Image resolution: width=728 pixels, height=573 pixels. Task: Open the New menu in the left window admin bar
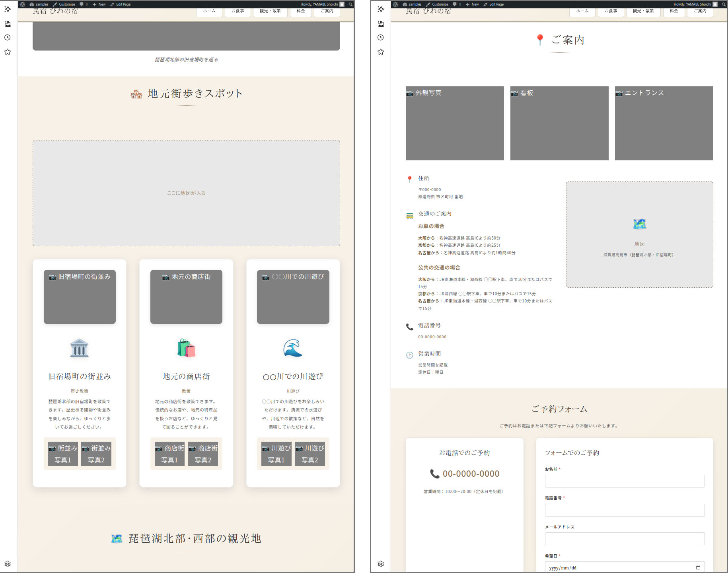[99, 4]
